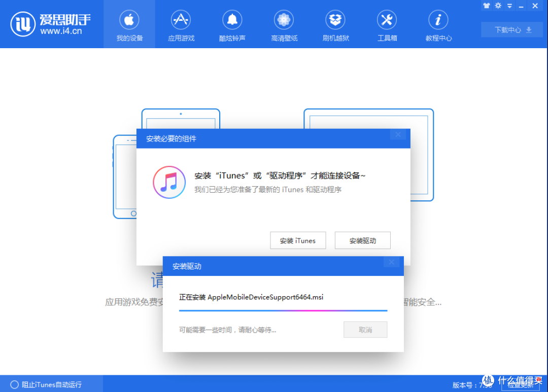
Task: Close the 爱思助手 main window
Action: point(535,6)
